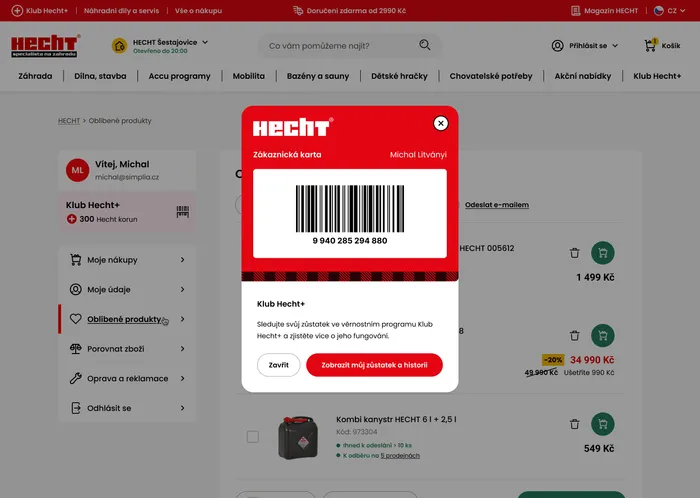Open Vše o nákupu link

point(198,11)
